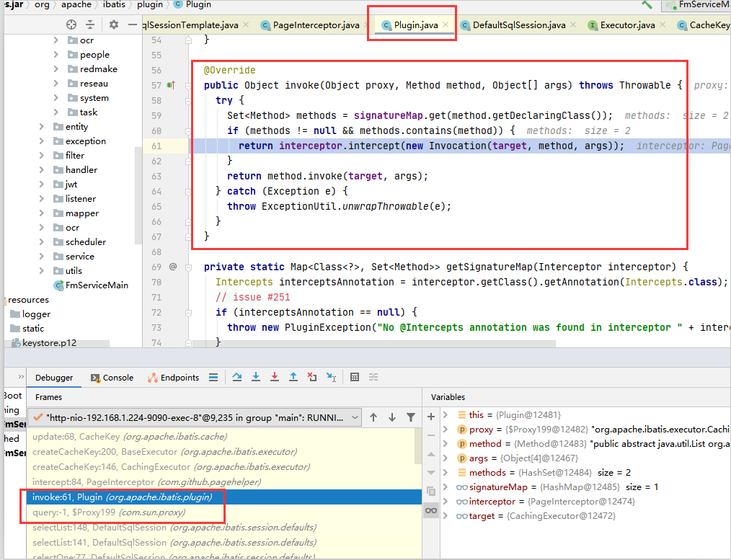Click the Collapse All icon in project panel
The width and height of the screenshot is (731, 560).
90,25
